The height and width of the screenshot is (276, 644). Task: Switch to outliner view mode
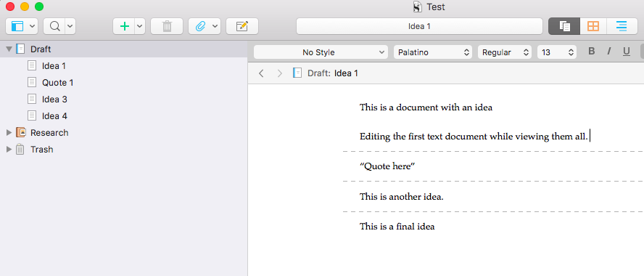[x=621, y=26]
